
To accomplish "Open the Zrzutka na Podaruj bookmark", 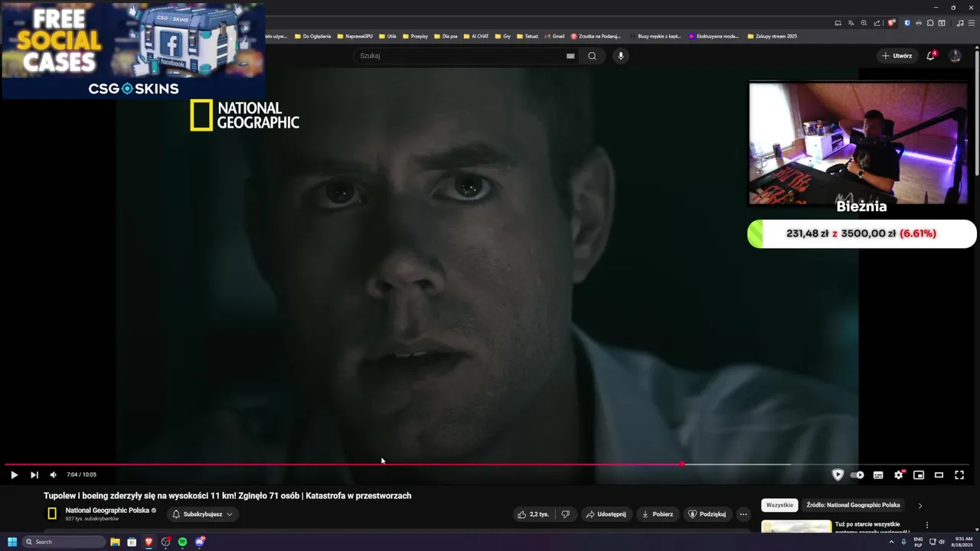I will point(596,36).
